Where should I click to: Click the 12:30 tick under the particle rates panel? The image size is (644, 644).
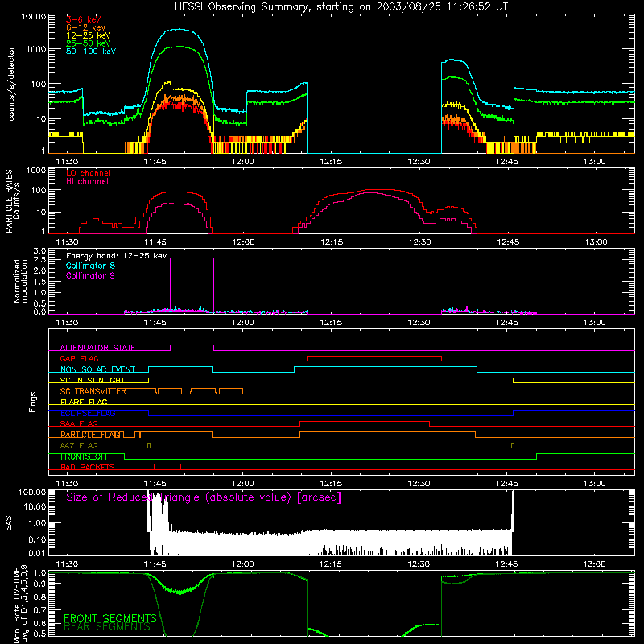click(419, 242)
